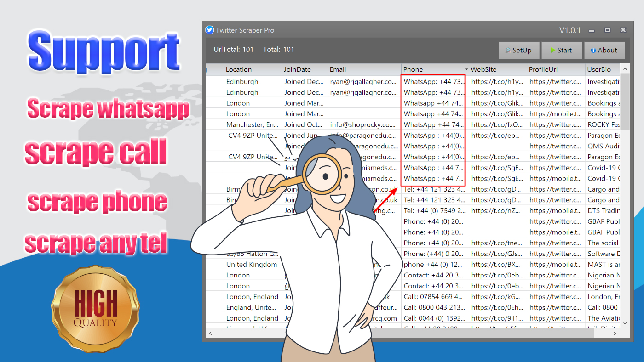Click the horizontal scrollbar left arrow
Image resolution: width=644 pixels, height=362 pixels.
coord(210,333)
